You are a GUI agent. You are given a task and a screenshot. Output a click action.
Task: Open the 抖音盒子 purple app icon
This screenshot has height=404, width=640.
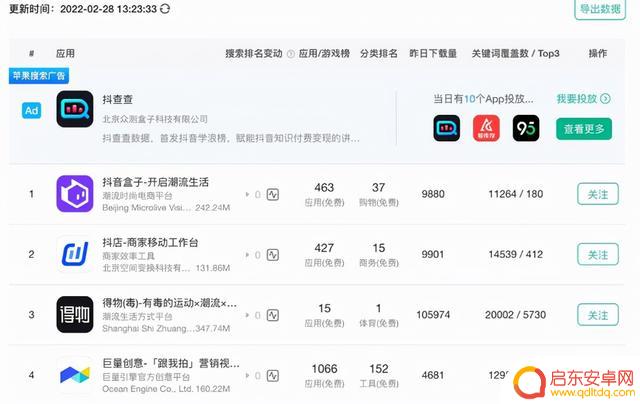tap(75, 194)
